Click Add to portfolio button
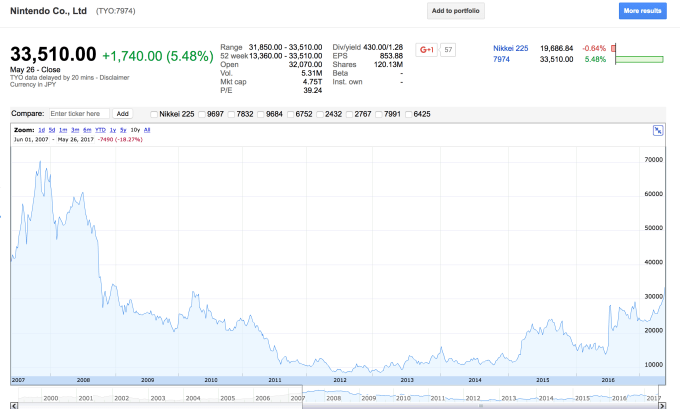This screenshot has height=409, width=680. tap(456, 11)
